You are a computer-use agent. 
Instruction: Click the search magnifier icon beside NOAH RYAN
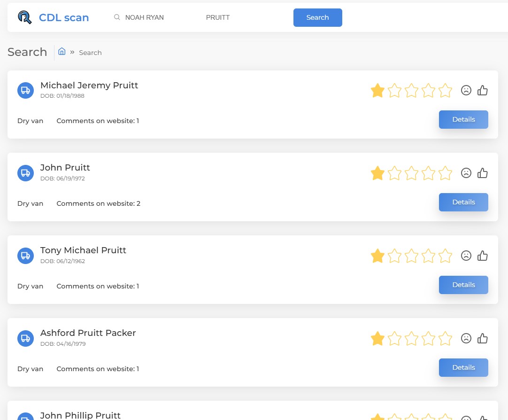click(x=117, y=17)
